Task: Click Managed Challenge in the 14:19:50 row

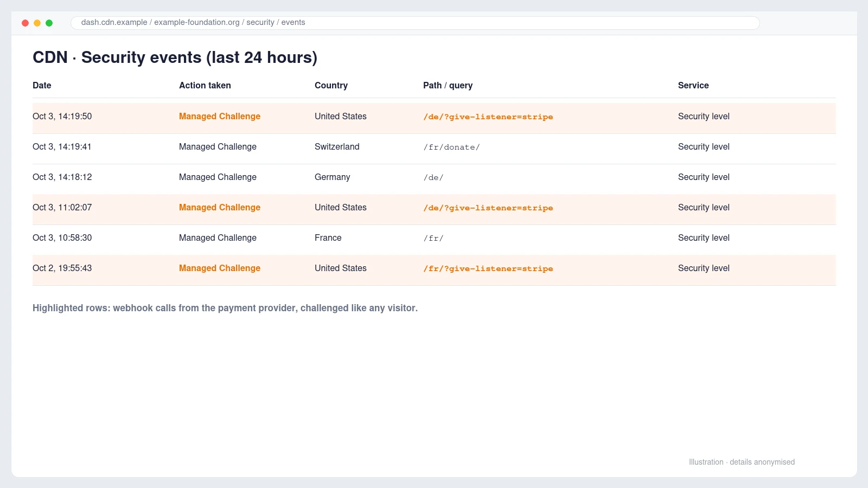Action: coord(220,116)
